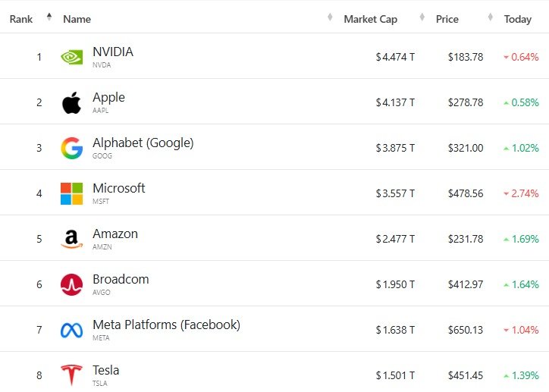Click sort arrows beside Market Cap
549x392 pixels.
coord(330,17)
